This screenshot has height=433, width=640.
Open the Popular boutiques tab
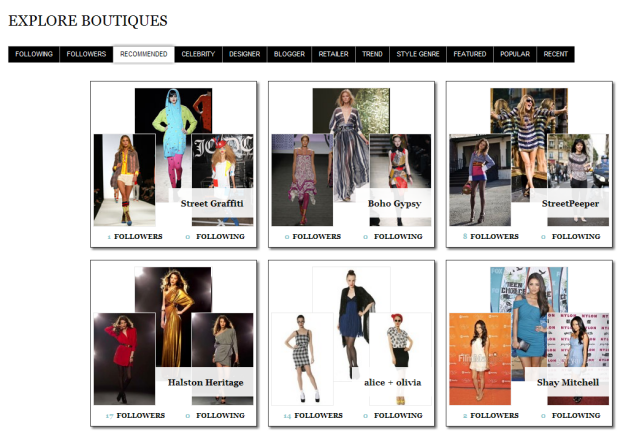[x=515, y=54]
